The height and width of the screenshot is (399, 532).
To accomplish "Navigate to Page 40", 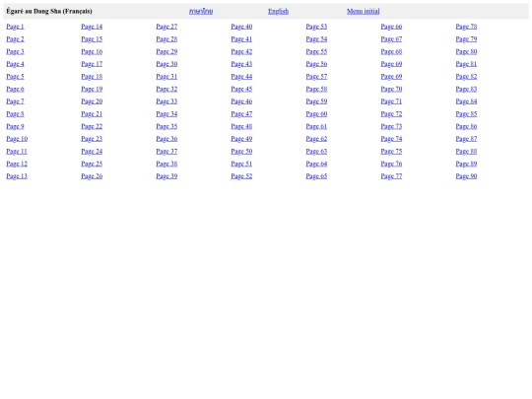I will [241, 27].
